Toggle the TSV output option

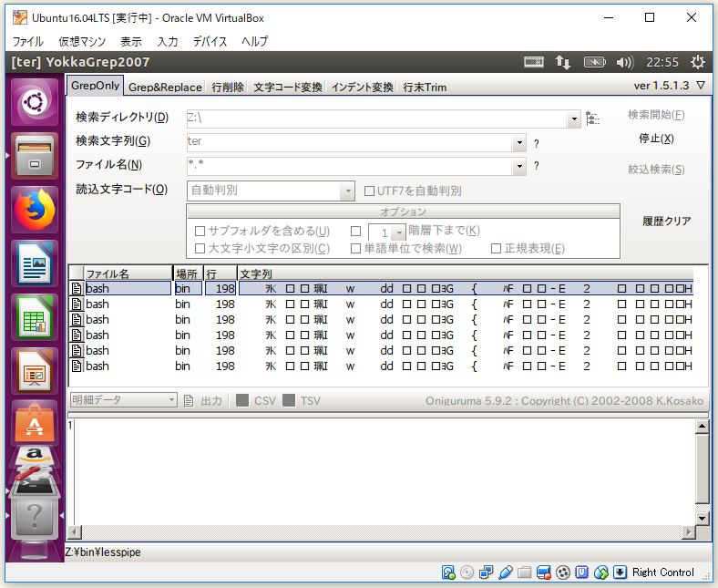[x=289, y=400]
